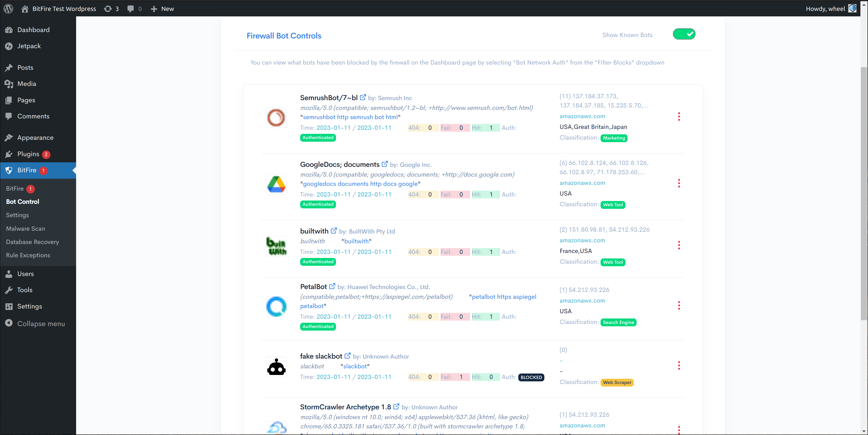Open three-dot menu for builtwith row

click(x=679, y=245)
